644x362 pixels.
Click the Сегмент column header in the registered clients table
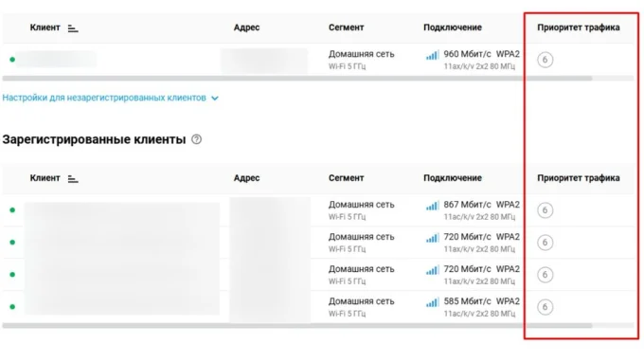coord(346,178)
